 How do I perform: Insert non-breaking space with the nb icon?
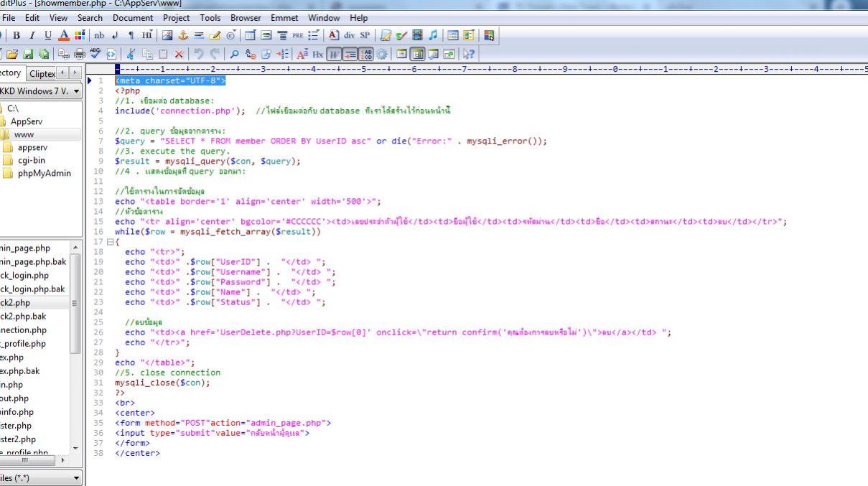pos(99,35)
